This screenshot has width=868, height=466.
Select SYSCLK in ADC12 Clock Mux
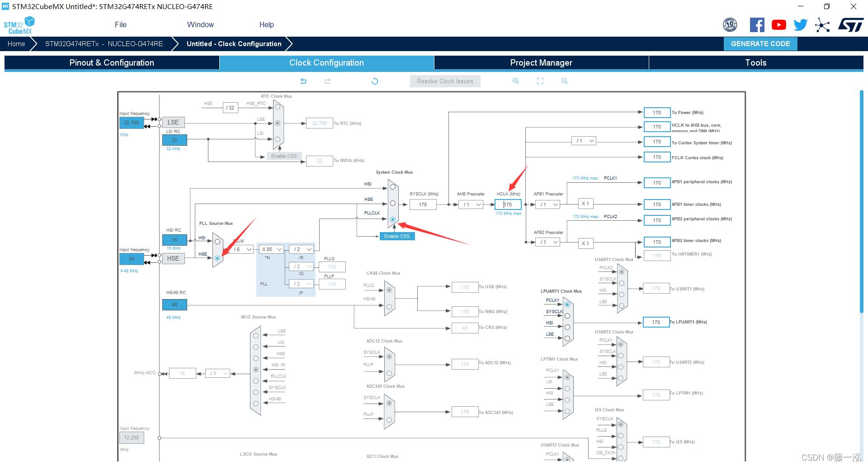(x=389, y=357)
